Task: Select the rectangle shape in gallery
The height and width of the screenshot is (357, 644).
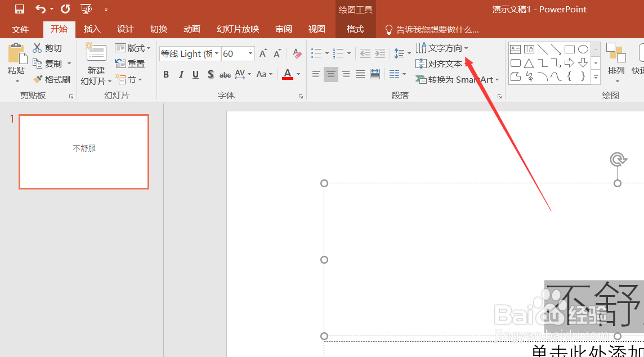Action: [570, 49]
